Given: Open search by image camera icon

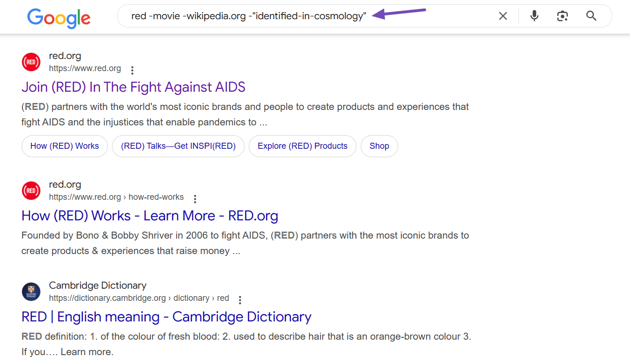Looking at the screenshot, I should (562, 16).
